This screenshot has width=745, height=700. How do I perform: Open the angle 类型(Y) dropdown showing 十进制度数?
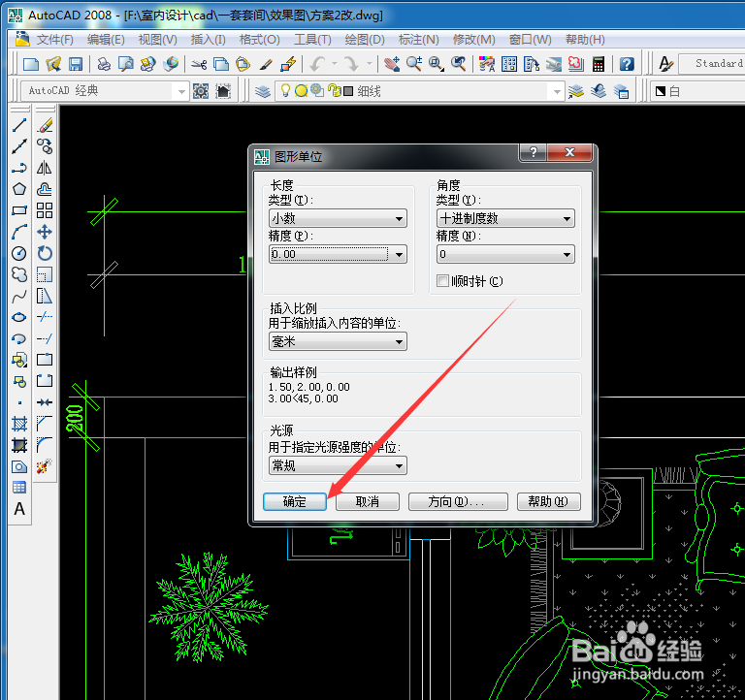[x=505, y=218]
